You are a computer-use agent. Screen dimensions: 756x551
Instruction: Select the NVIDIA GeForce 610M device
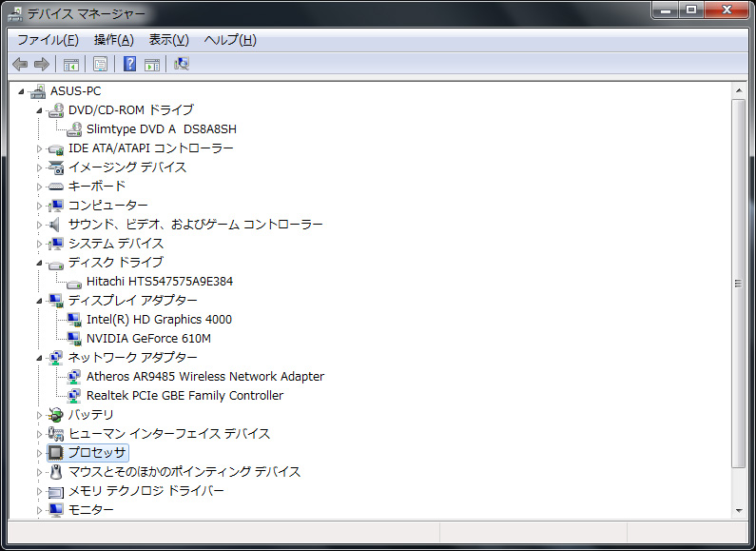pos(148,338)
